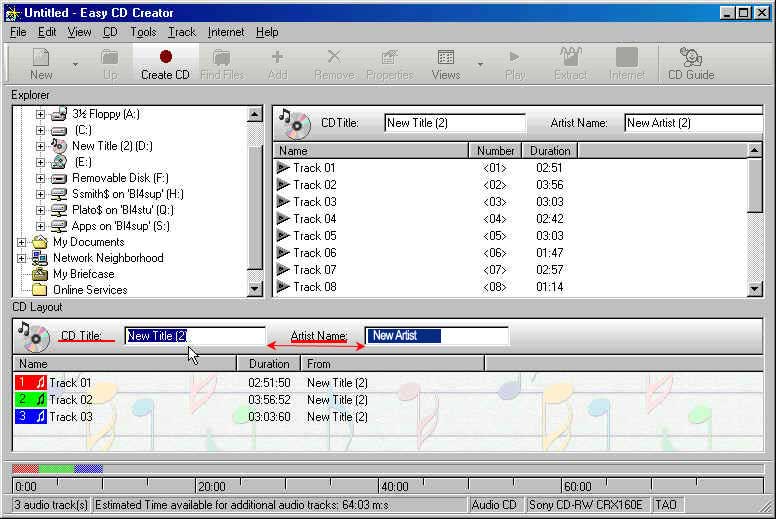Expand Plato$ on 'Bl4stu' (Q:) node

click(40, 210)
